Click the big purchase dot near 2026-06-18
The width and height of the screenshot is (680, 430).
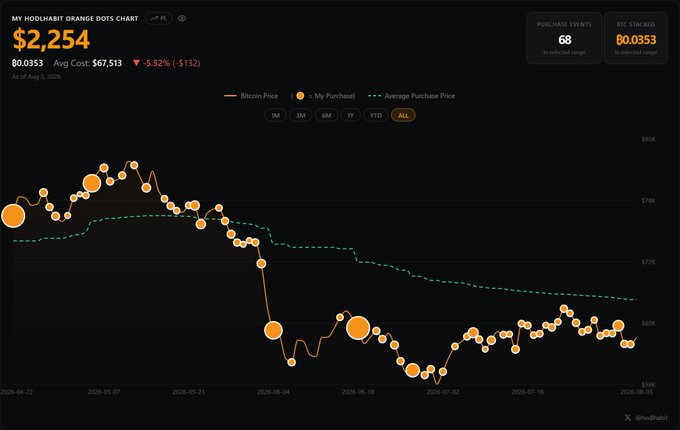[358, 328]
